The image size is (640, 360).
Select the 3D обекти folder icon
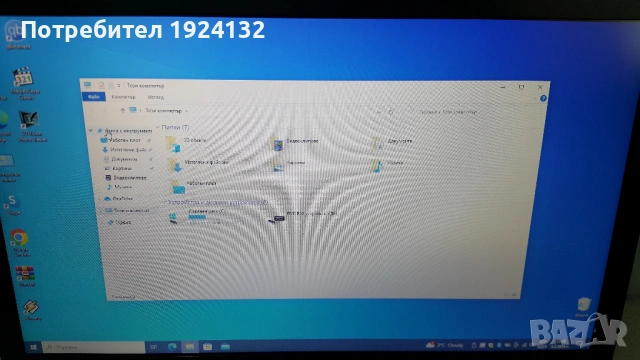coord(174,144)
